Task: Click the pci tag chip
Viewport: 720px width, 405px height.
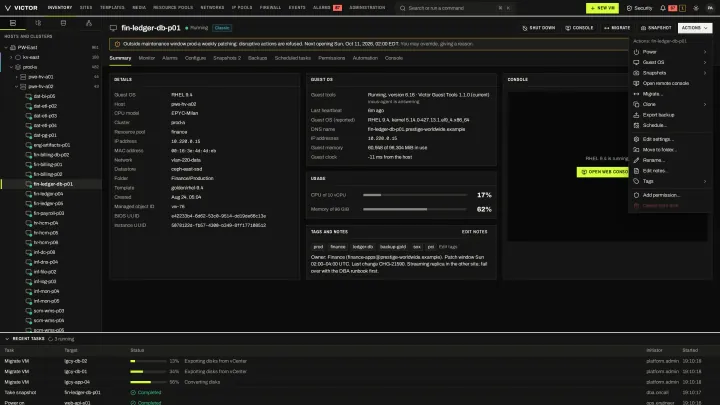Action: [430, 247]
